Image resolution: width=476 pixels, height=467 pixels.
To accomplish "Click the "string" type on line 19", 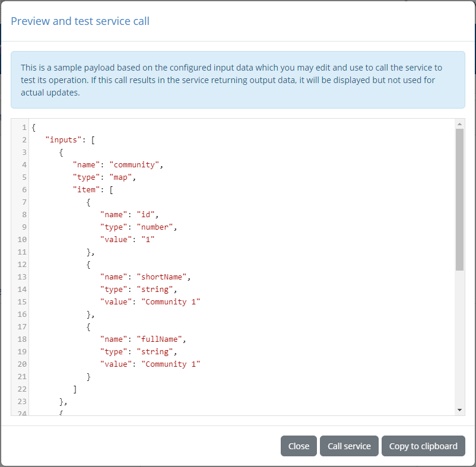I will [x=155, y=351].
